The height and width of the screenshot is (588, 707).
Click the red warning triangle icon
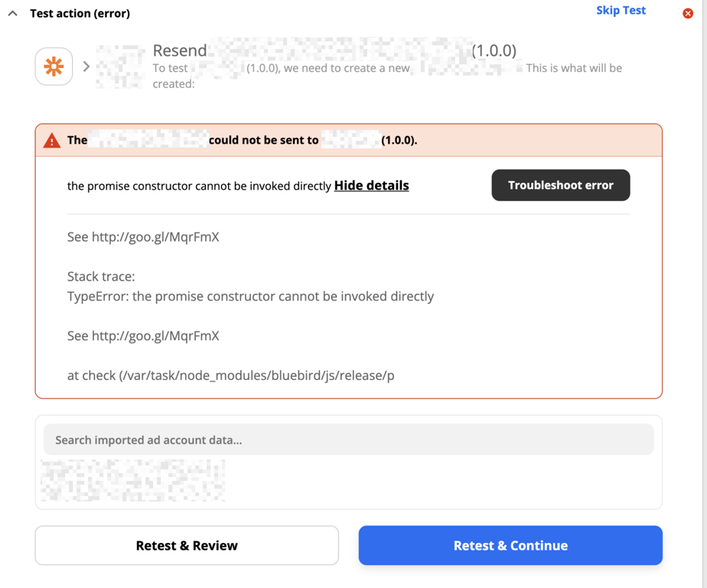tap(52, 141)
